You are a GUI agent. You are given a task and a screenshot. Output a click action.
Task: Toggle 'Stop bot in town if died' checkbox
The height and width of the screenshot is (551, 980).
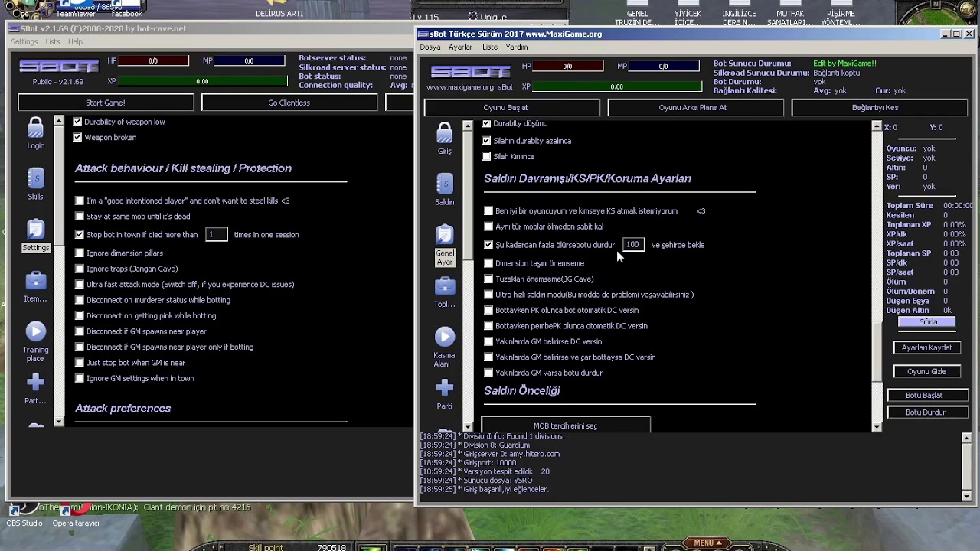(x=80, y=235)
